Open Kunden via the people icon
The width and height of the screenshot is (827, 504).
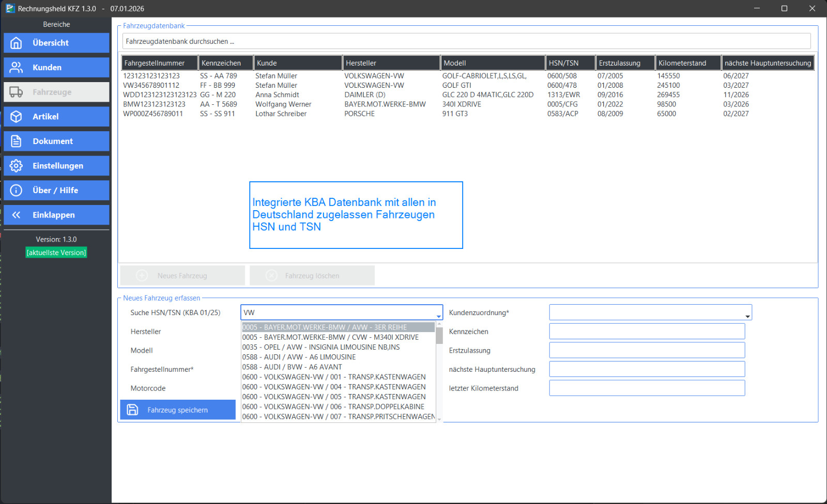click(x=17, y=68)
